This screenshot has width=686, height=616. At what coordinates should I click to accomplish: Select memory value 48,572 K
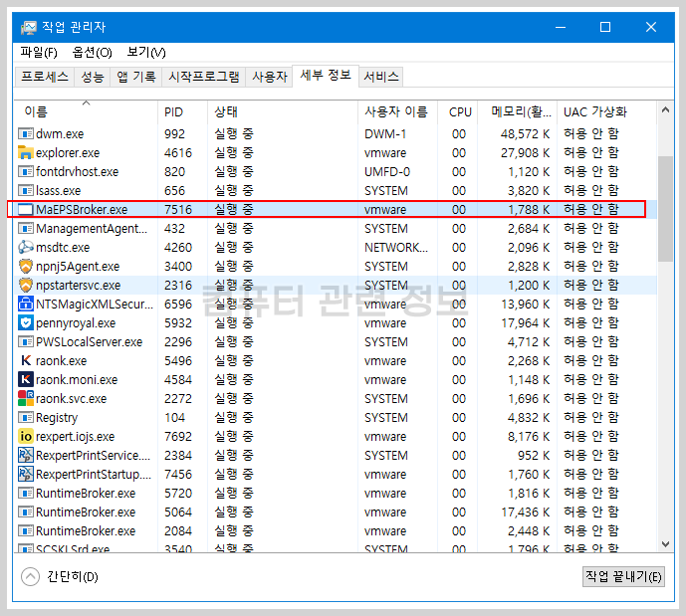(x=525, y=133)
